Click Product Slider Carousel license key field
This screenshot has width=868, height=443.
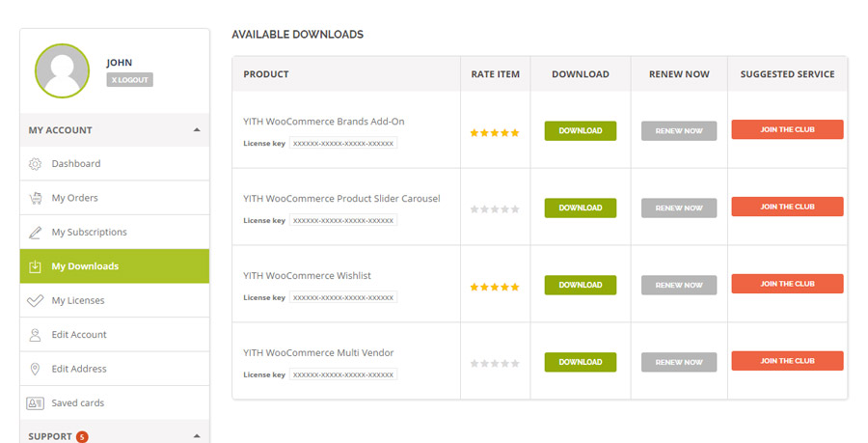[x=343, y=220]
